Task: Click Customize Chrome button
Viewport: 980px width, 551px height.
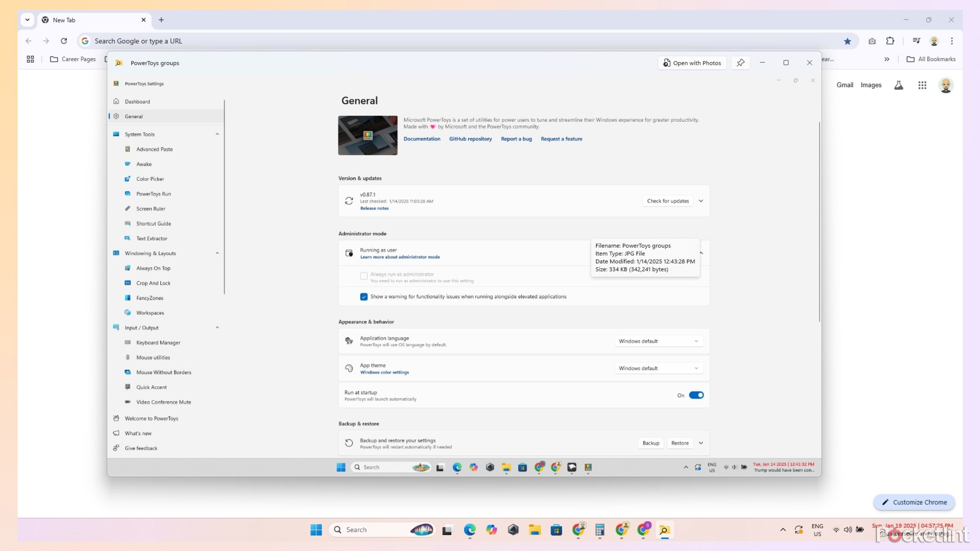Action: (914, 502)
